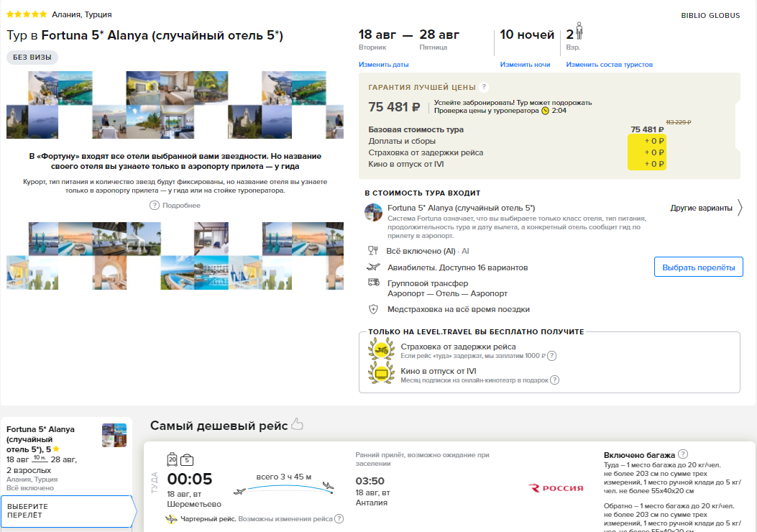
Task: Click the Базовая стоимость тура row label
Action: pyautogui.click(x=416, y=129)
